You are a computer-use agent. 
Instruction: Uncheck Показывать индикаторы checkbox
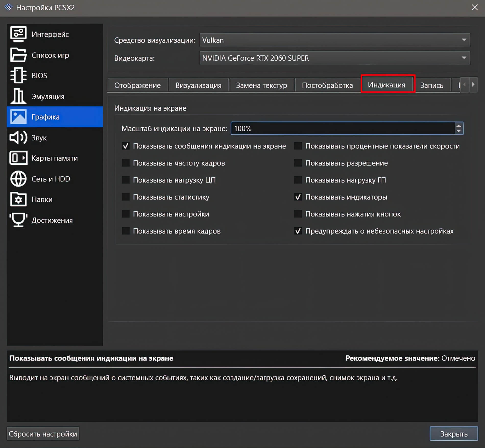click(298, 197)
